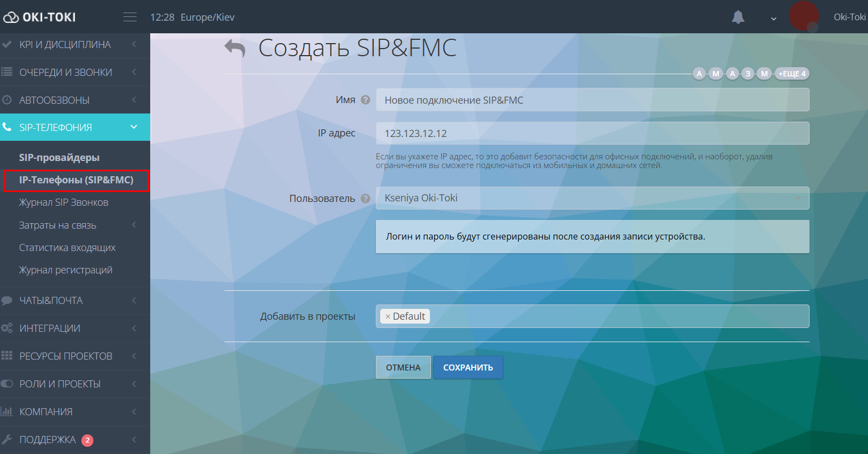Click the Ресурсы проектов grid icon

pyautogui.click(x=7, y=356)
